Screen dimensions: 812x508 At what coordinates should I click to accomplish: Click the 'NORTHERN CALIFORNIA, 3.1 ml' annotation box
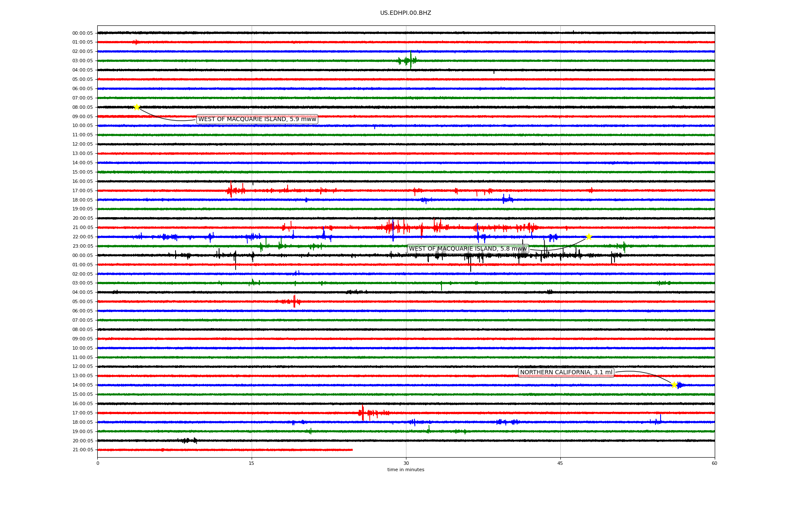[566, 373]
